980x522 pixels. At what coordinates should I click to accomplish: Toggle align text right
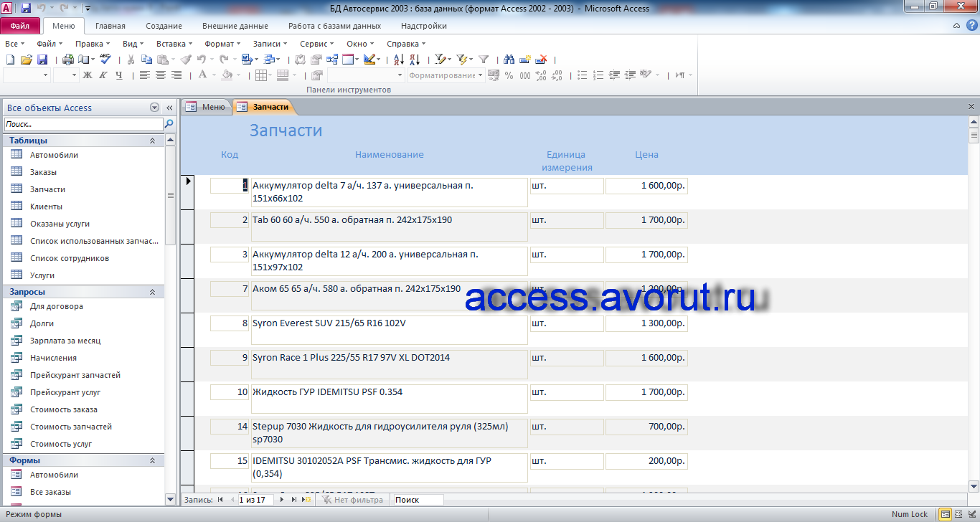pyautogui.click(x=176, y=75)
